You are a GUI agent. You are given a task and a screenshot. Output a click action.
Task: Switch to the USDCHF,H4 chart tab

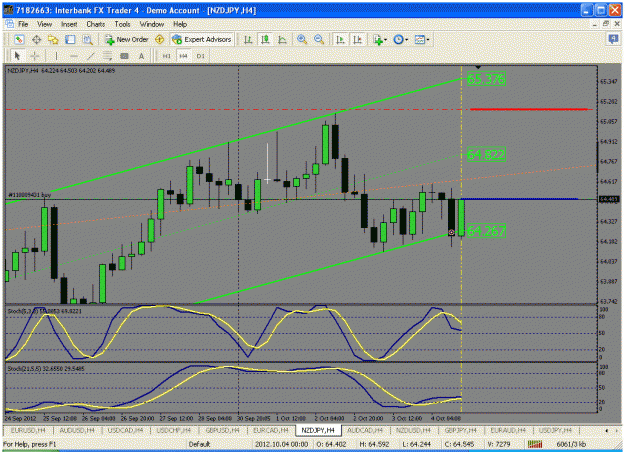pyautogui.click(x=174, y=430)
